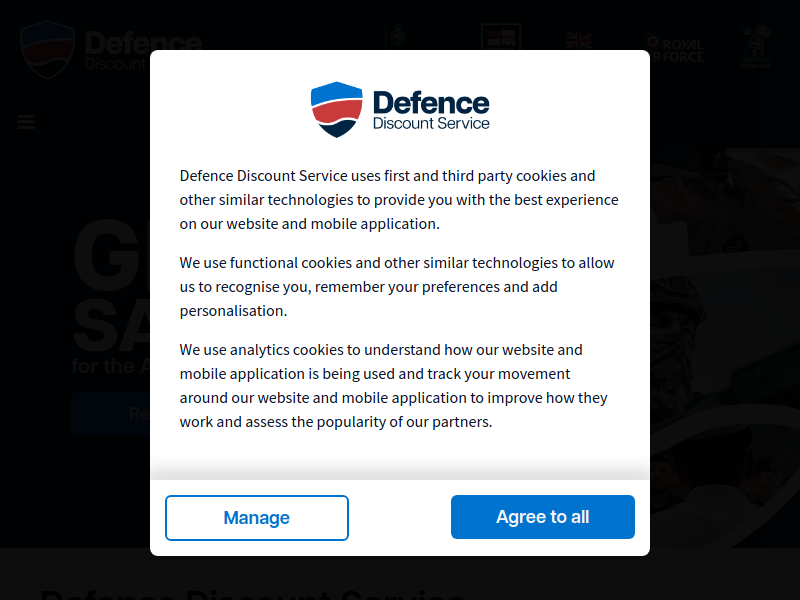This screenshot has height=600, width=800.
Task: Click the Defence Discount Service shield in dialog
Action: [337, 109]
